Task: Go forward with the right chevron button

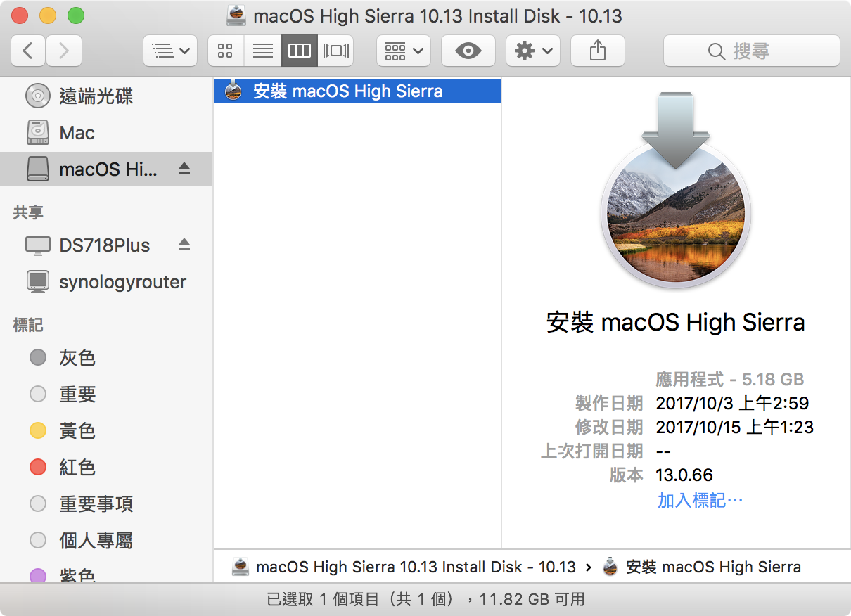Action: [64, 51]
